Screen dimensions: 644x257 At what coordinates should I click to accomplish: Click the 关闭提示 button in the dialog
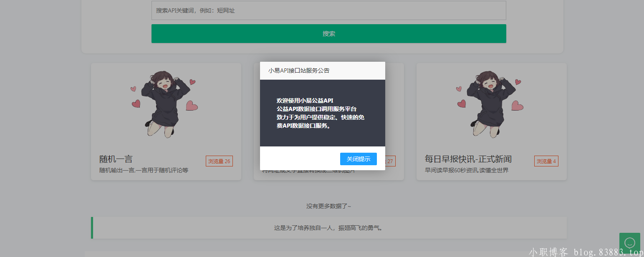coord(358,159)
